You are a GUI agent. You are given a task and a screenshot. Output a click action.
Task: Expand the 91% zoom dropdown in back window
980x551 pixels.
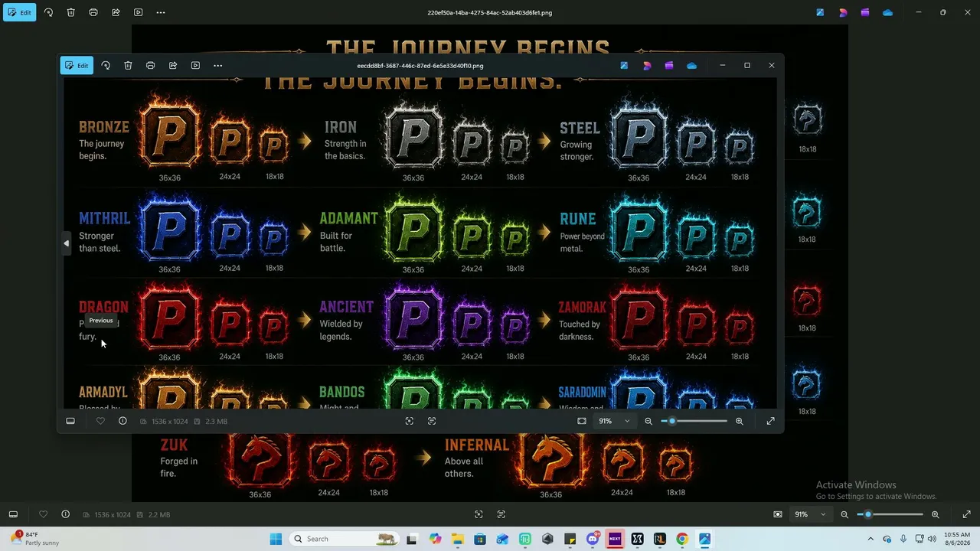(x=810, y=514)
